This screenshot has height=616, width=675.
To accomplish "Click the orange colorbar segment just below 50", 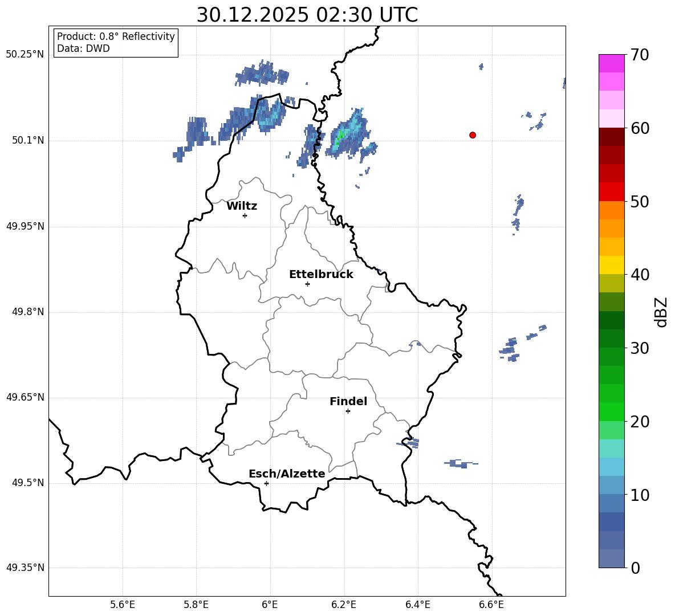I will point(611,210).
